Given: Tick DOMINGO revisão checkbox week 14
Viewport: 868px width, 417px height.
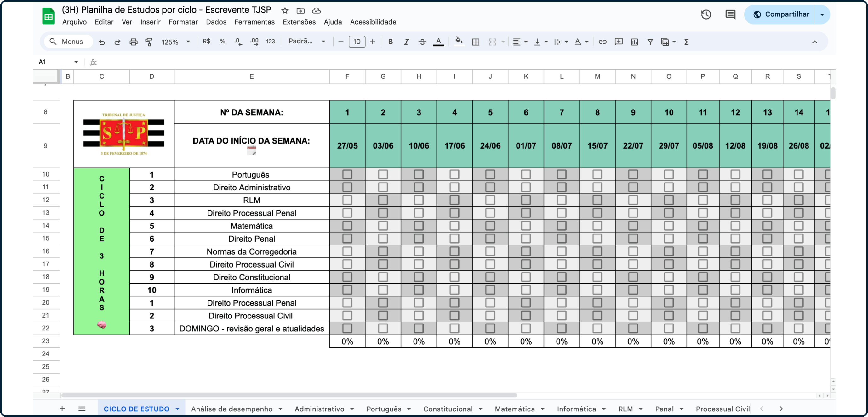Looking at the screenshot, I should 798,328.
